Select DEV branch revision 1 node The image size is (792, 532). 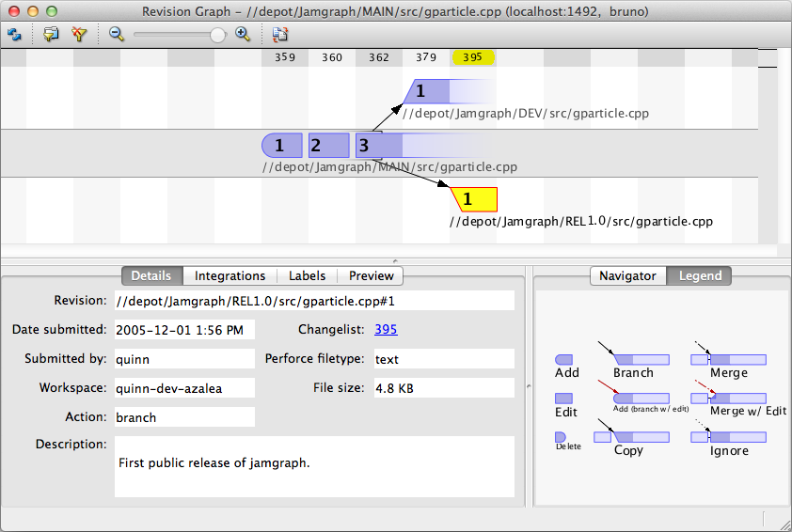coord(421,91)
